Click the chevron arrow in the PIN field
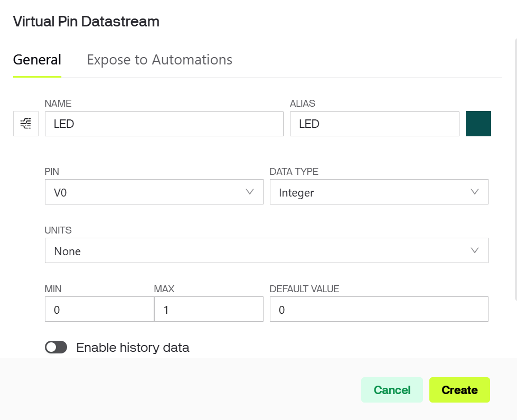 pos(250,192)
